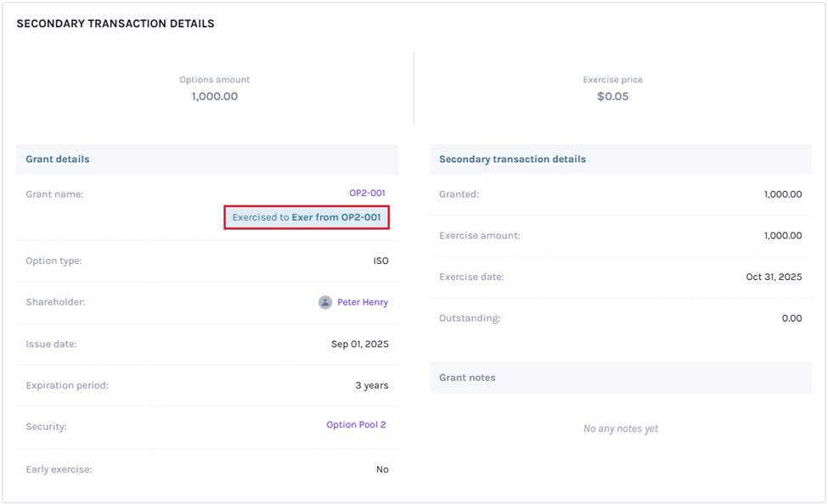Select the SECONDARY TRANSACTION DETAILS page title
This screenshot has width=828, height=504.
(115, 23)
